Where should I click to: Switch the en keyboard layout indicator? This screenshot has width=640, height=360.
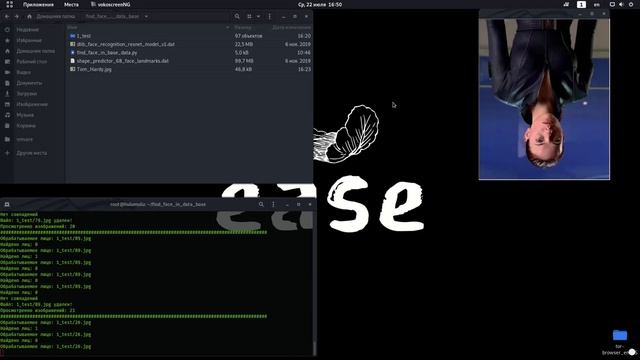[597, 4]
